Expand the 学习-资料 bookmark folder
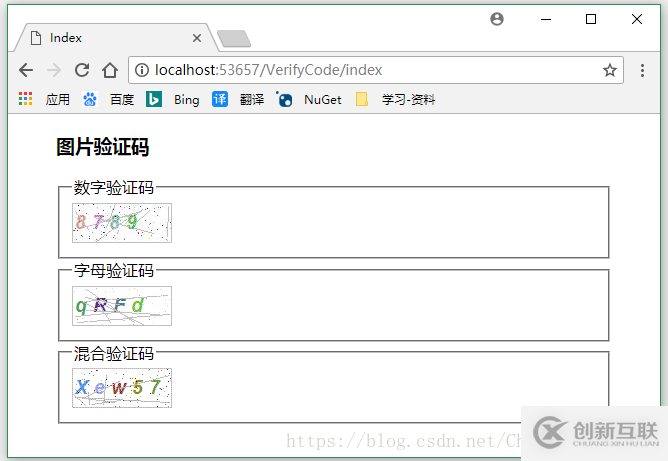The width and height of the screenshot is (668, 461). click(x=396, y=100)
